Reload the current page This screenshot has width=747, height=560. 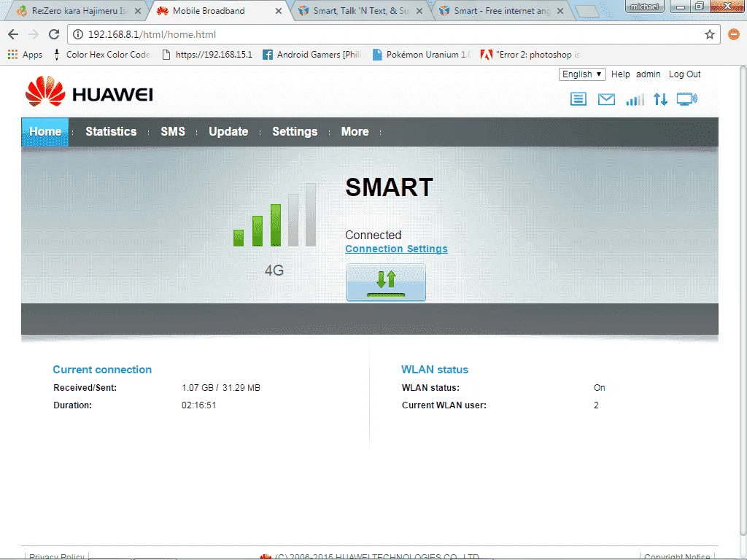click(x=54, y=34)
